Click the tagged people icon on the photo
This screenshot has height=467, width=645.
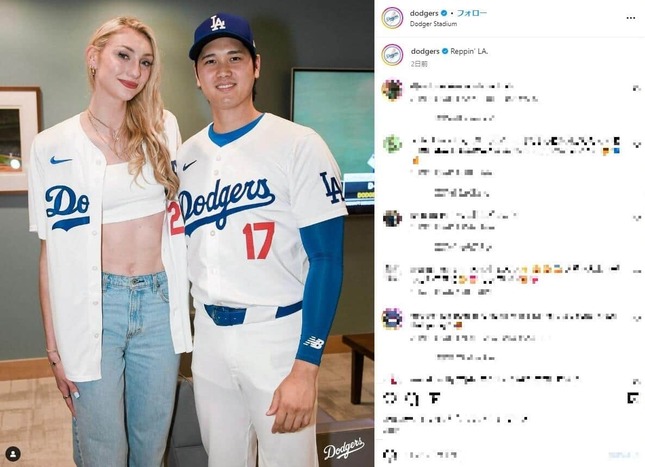tap(13, 454)
